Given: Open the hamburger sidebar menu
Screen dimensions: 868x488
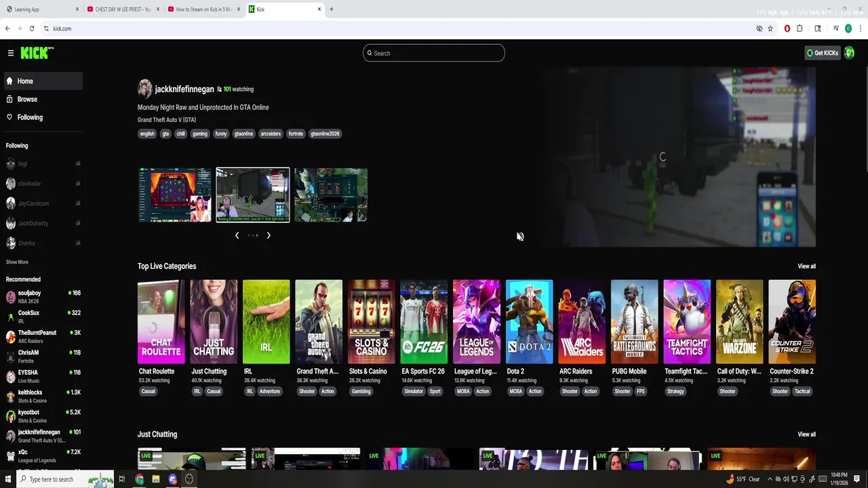Looking at the screenshot, I should 11,53.
